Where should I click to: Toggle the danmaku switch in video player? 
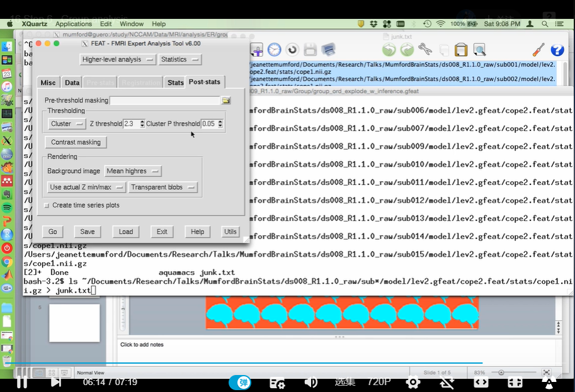pos(240,383)
